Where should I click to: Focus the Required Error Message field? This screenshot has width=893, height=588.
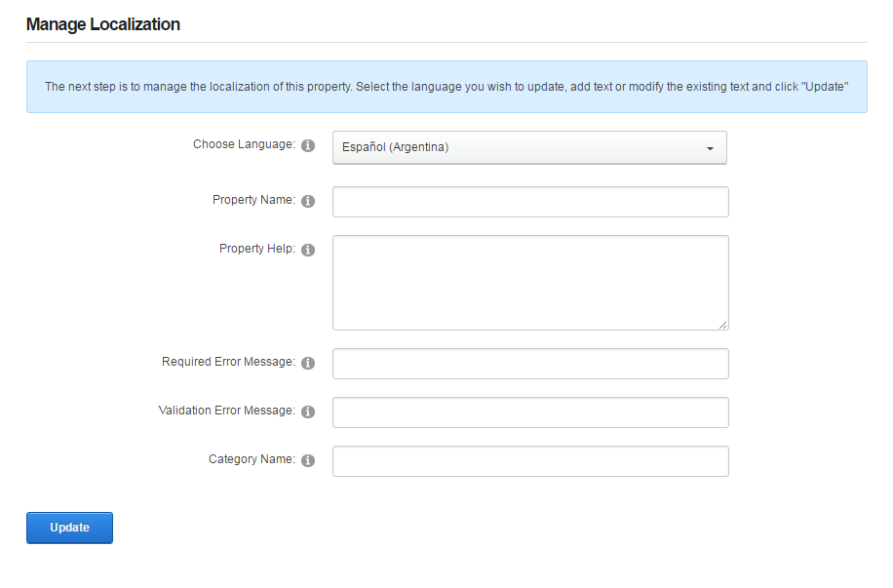pos(530,364)
